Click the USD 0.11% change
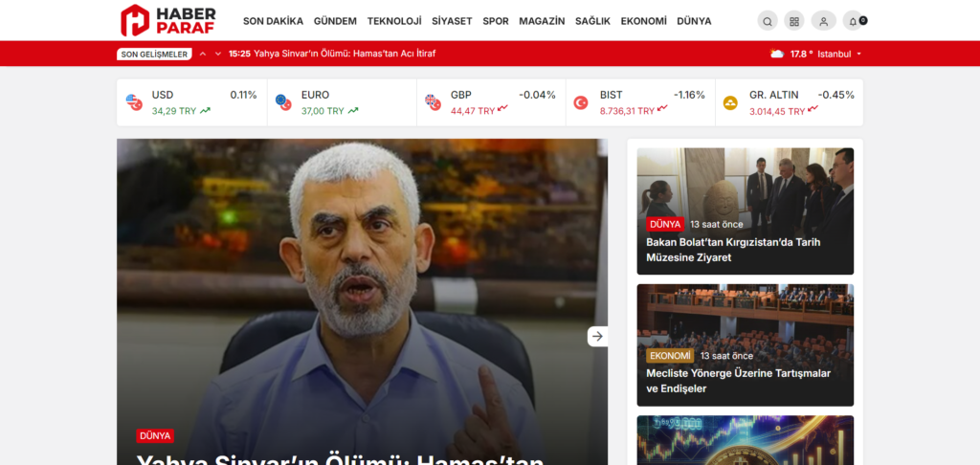The width and height of the screenshot is (980, 465). tap(243, 95)
